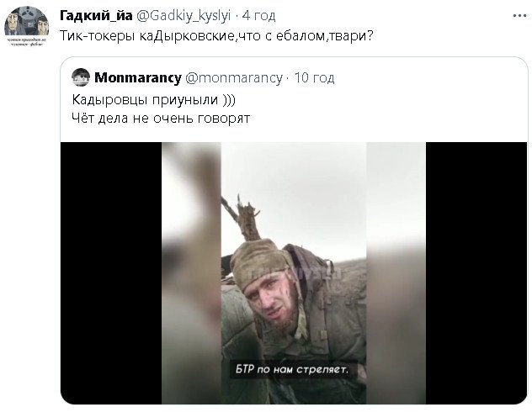Click the broken tree in the video

[246, 219]
